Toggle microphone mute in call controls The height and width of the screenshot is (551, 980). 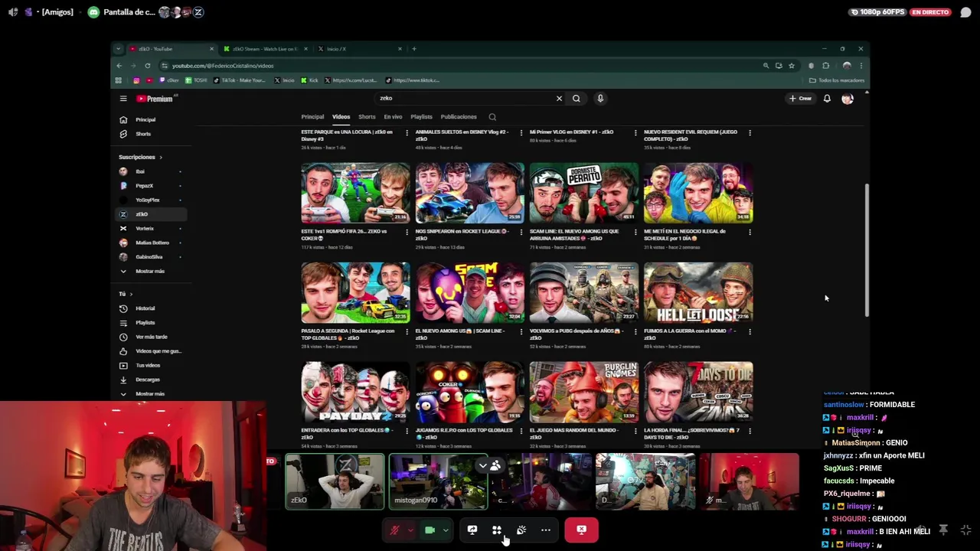pos(395,530)
